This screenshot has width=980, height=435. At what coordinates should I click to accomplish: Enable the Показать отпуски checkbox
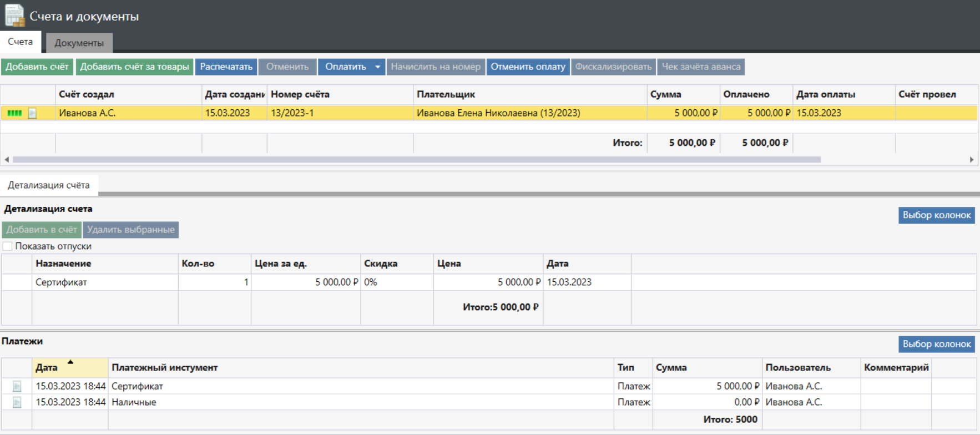(8, 246)
